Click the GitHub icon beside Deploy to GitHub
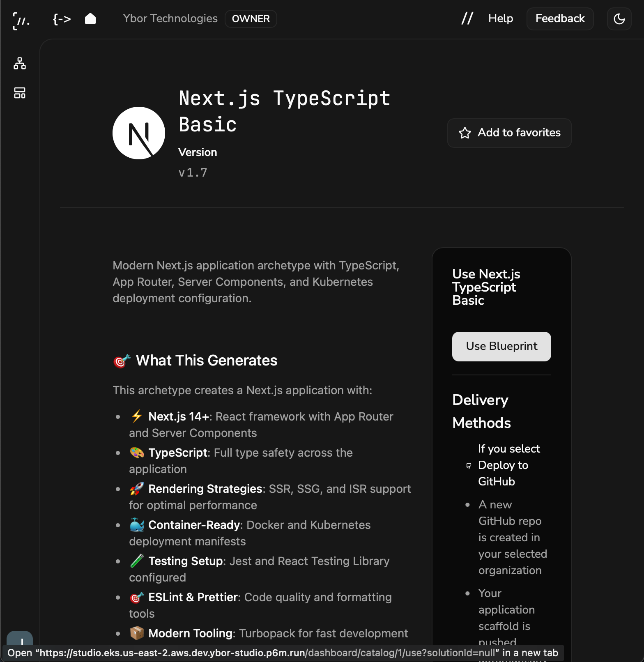Screen dimensions: 644x662 (469, 465)
